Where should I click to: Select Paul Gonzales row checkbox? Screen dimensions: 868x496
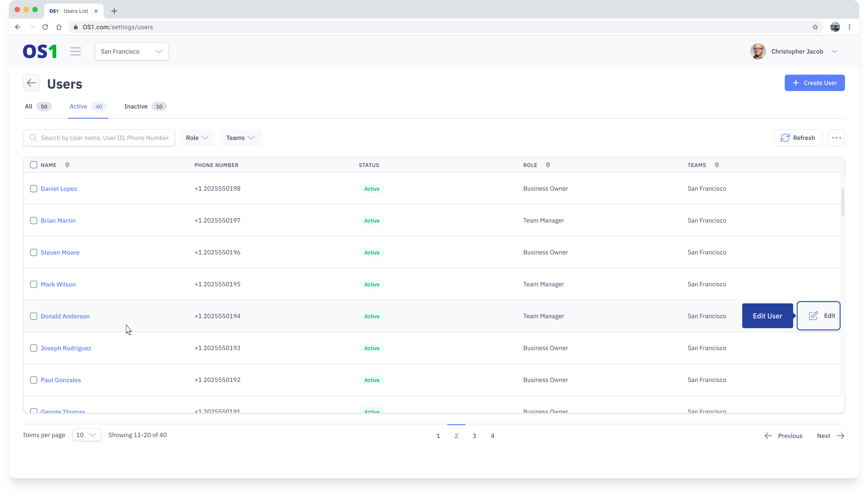33,380
